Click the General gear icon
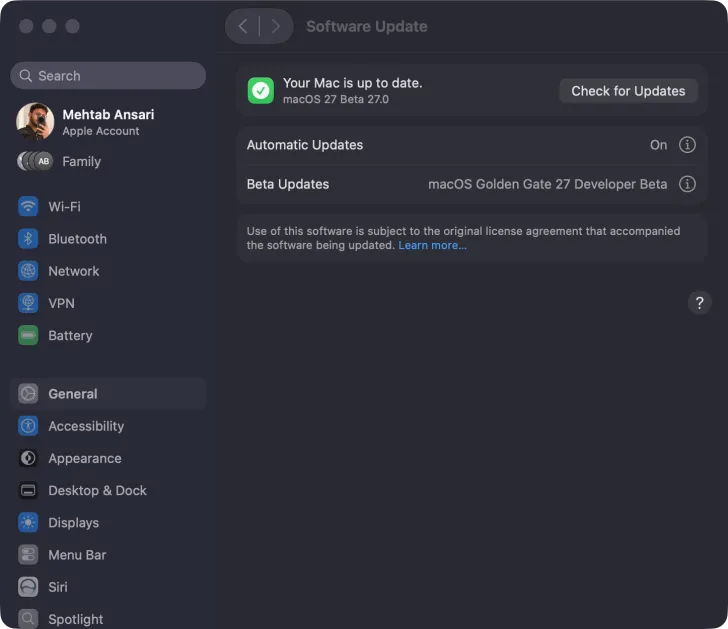This screenshot has width=728, height=629. 28,394
